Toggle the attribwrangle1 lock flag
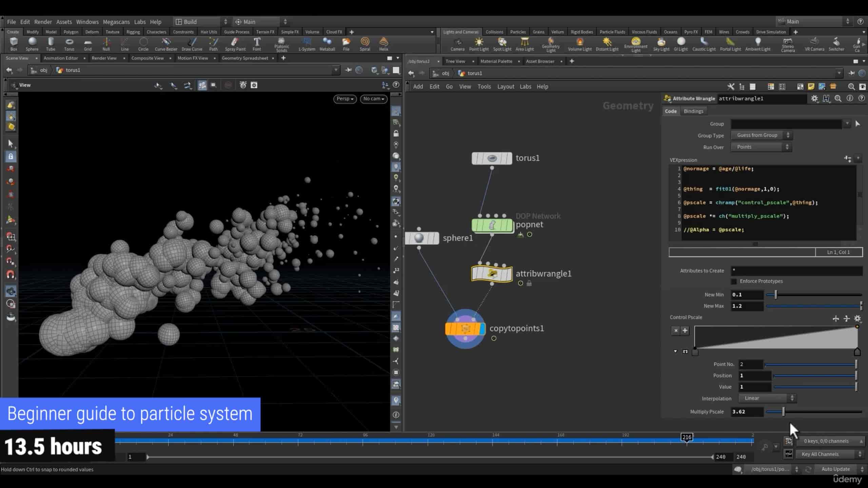 (529, 283)
